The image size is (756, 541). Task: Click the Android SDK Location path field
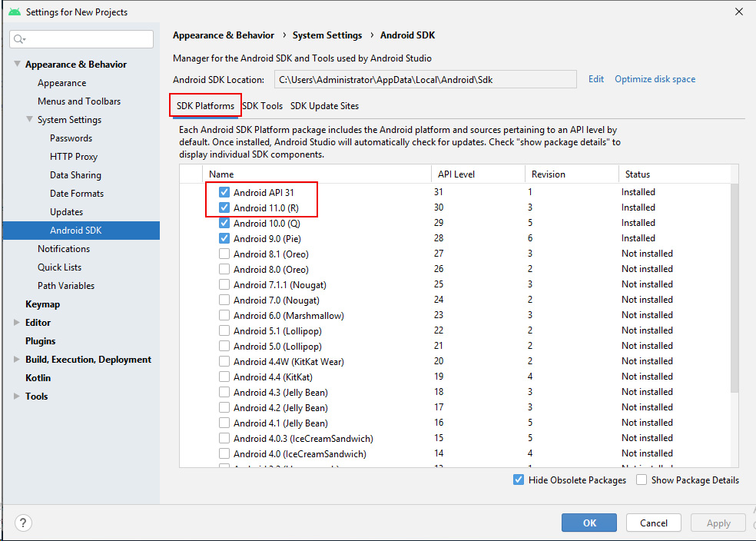426,80
